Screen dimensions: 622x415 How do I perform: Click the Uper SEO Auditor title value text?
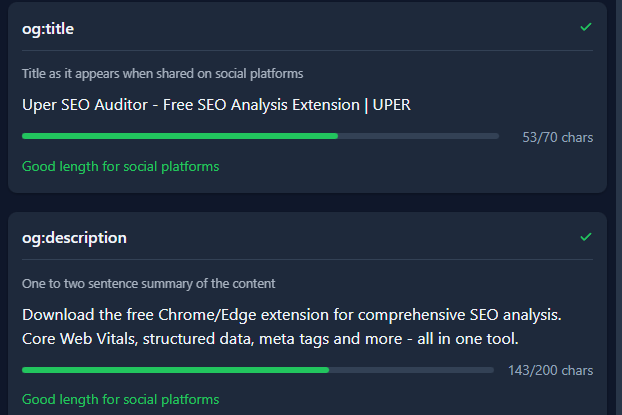click(x=216, y=104)
